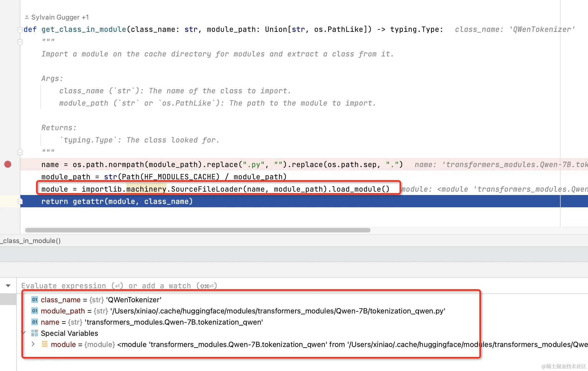This screenshot has width=588, height=371.
Task: Click the name variable type icon
Action: pos(35,322)
